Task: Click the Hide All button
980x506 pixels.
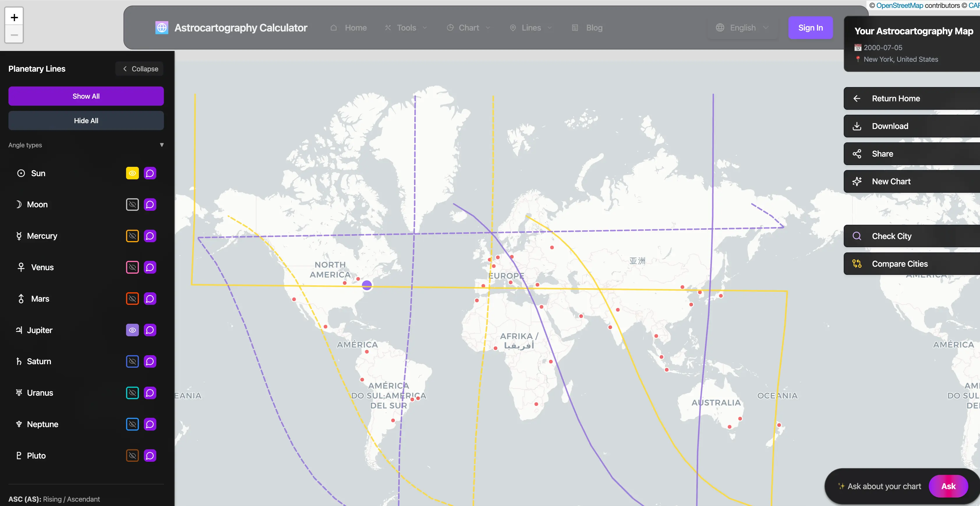Action: click(x=86, y=121)
